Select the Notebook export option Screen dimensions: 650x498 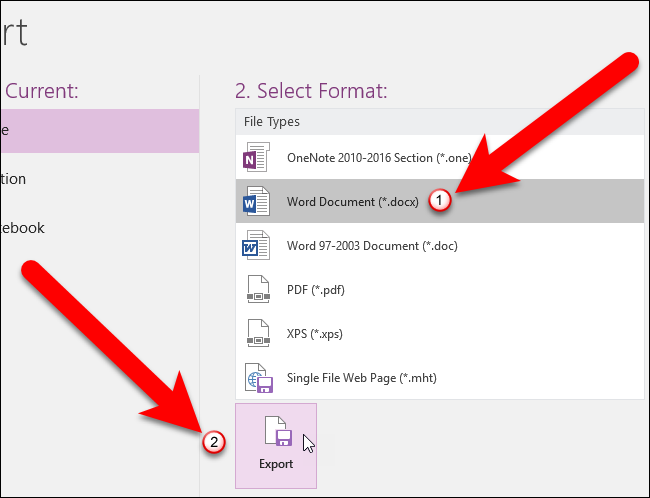click(x=99, y=228)
